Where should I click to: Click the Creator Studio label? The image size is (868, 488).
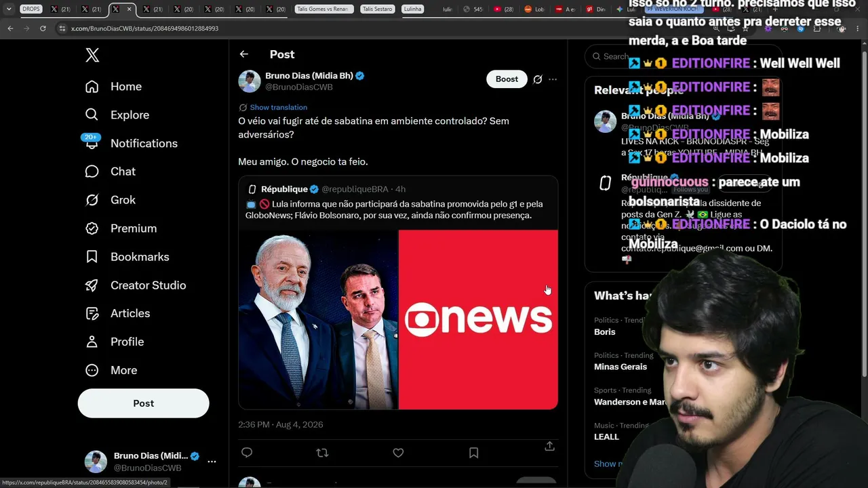[149, 285]
